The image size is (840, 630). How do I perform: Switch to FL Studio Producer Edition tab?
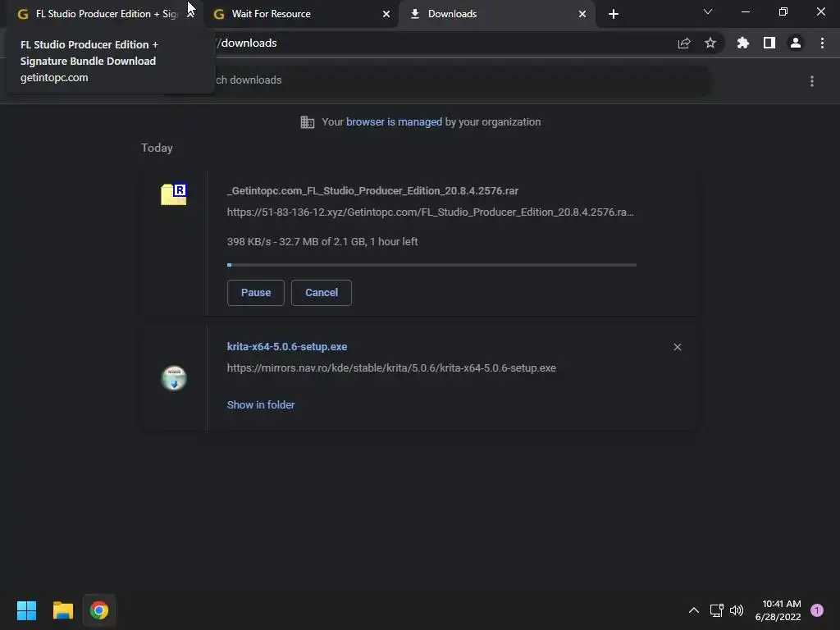(102, 14)
